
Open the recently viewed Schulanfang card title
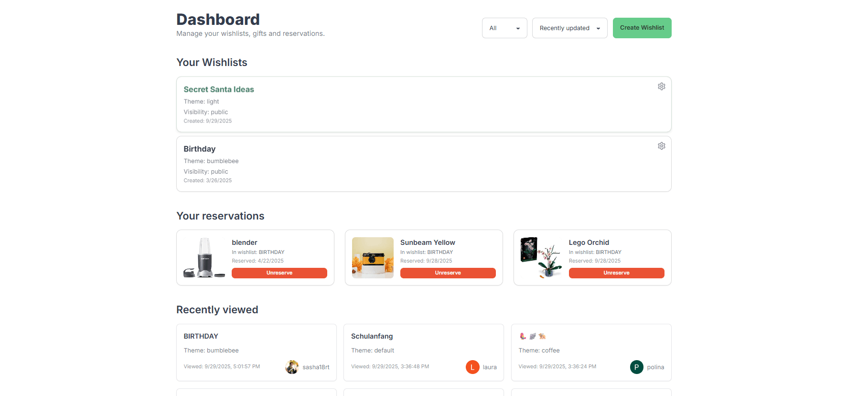click(x=372, y=336)
